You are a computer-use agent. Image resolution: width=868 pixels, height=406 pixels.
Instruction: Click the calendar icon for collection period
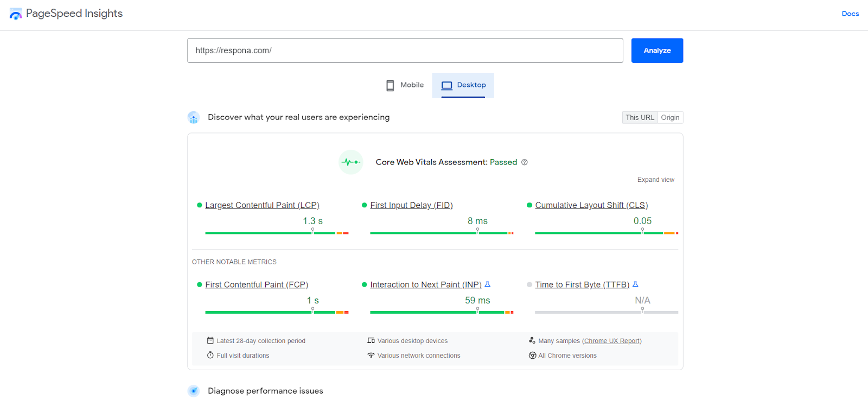[210, 340]
